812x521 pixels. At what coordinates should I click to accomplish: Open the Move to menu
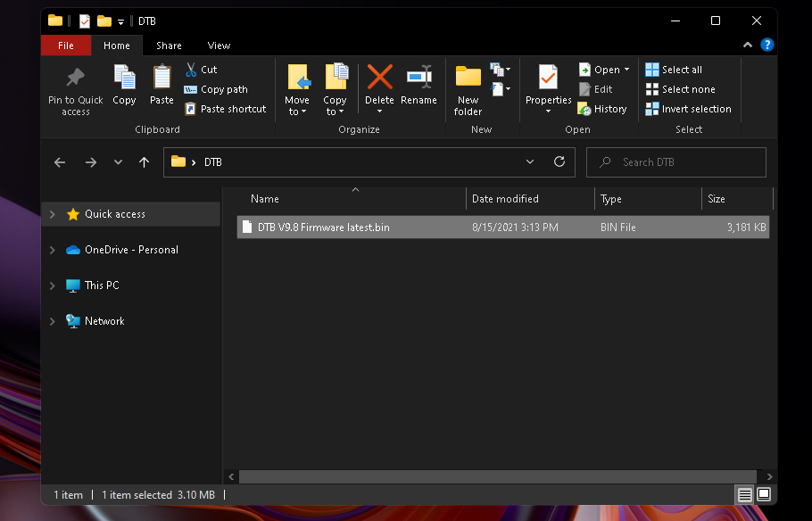(297, 91)
